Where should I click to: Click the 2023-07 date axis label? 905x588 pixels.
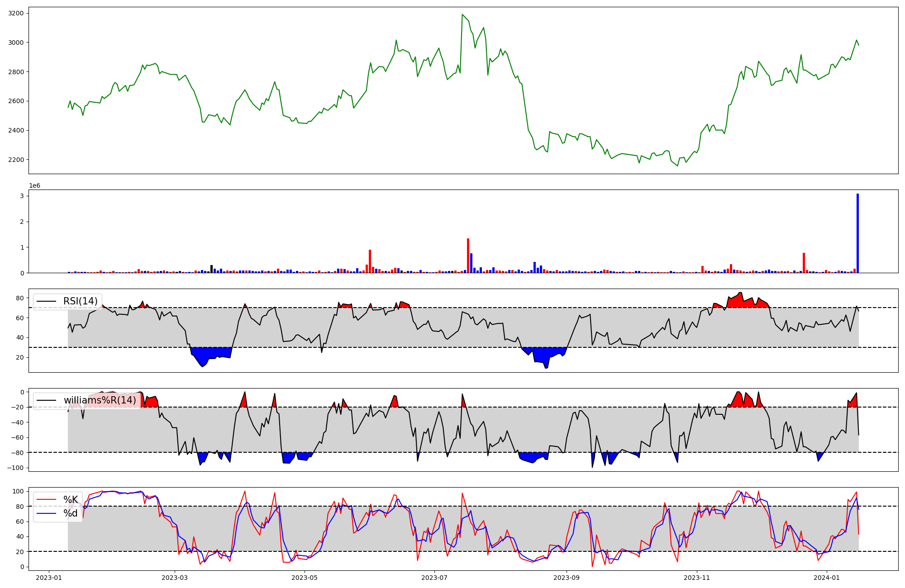click(x=434, y=578)
